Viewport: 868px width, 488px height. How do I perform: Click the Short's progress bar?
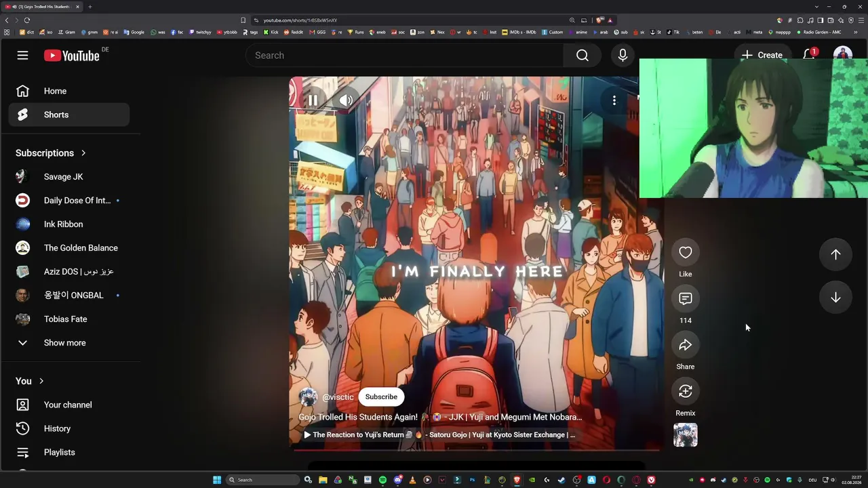[x=476, y=449]
